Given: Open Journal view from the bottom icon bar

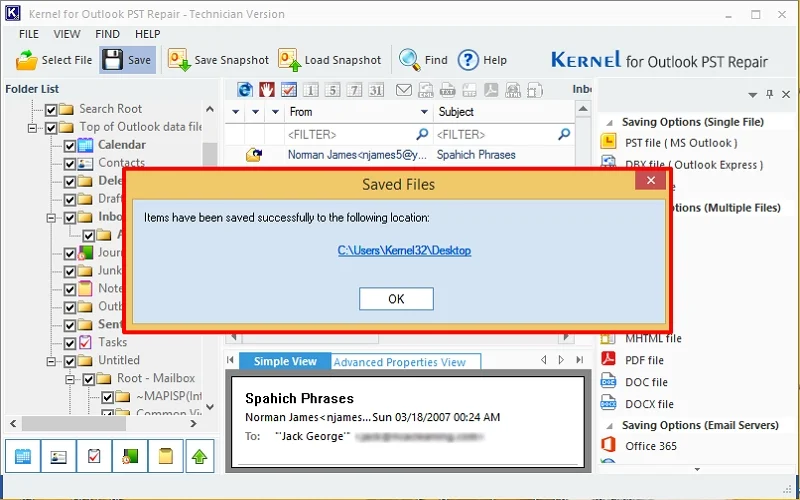Looking at the screenshot, I should [x=130, y=456].
